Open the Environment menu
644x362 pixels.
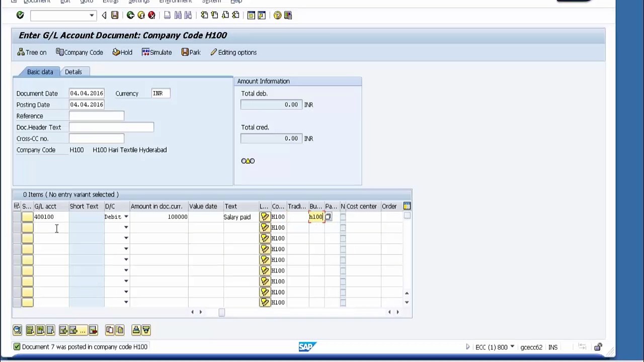[x=176, y=2]
